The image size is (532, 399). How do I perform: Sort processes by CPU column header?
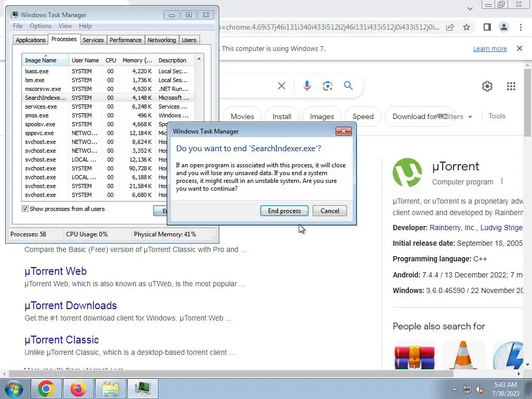111,60
